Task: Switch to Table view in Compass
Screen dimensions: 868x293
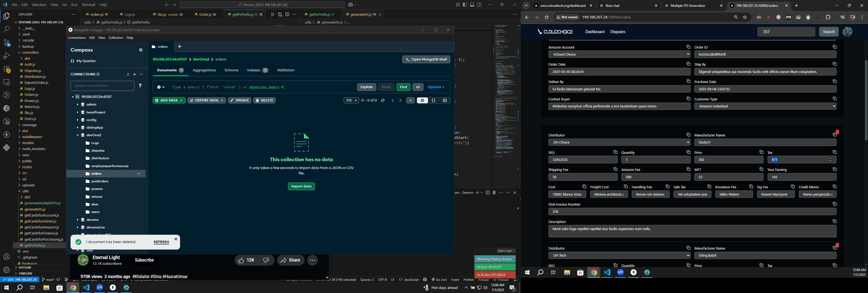Action: (x=445, y=100)
